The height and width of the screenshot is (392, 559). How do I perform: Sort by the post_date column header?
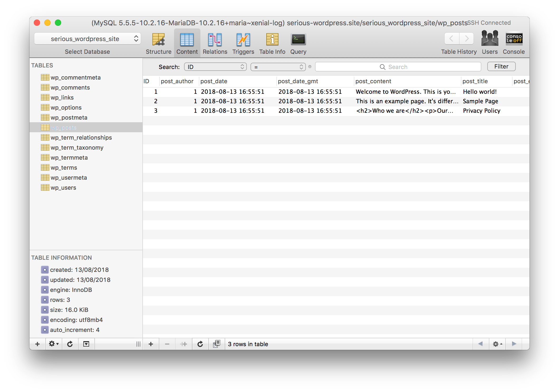click(x=238, y=81)
